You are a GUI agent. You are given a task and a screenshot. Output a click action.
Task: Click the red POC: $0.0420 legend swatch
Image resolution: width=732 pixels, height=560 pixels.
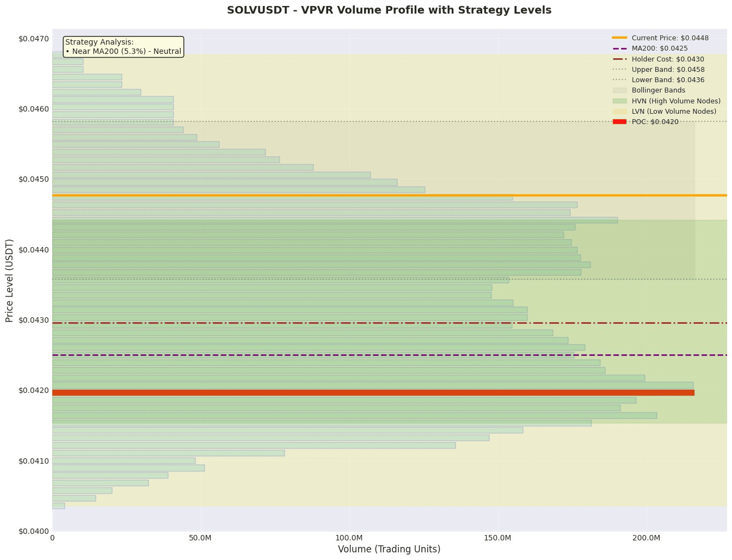[619, 122]
